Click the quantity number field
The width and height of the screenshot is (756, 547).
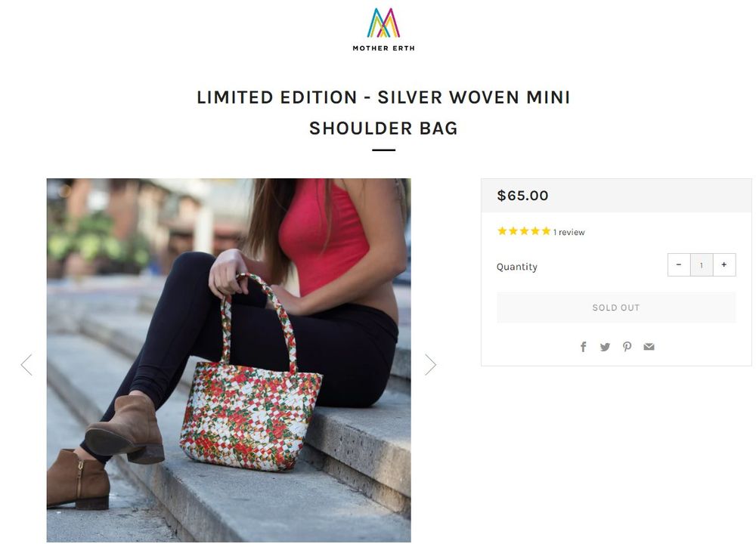pyautogui.click(x=702, y=265)
